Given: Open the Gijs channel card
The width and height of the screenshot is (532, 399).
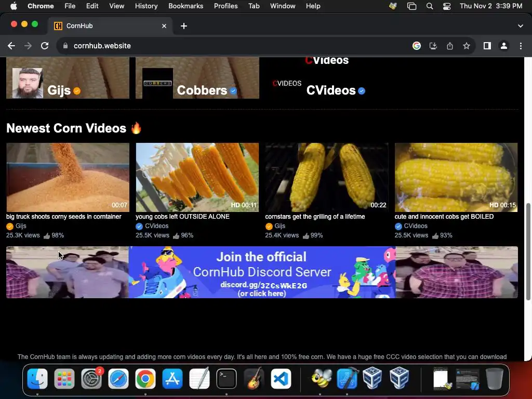Looking at the screenshot, I should point(68,78).
